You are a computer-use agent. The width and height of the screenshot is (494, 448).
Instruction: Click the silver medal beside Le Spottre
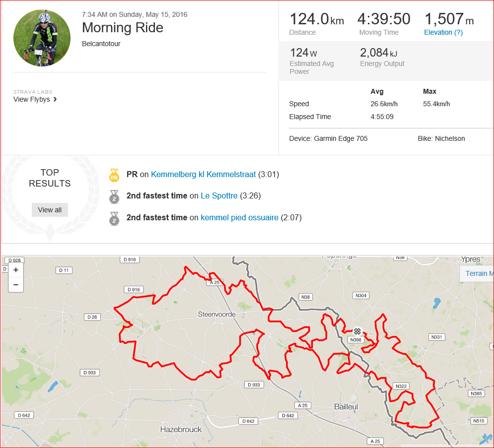click(x=114, y=196)
